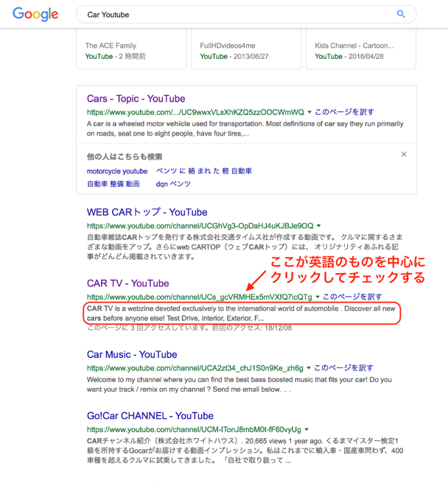Open the Cars - Topic - YouTube result

tap(136, 99)
